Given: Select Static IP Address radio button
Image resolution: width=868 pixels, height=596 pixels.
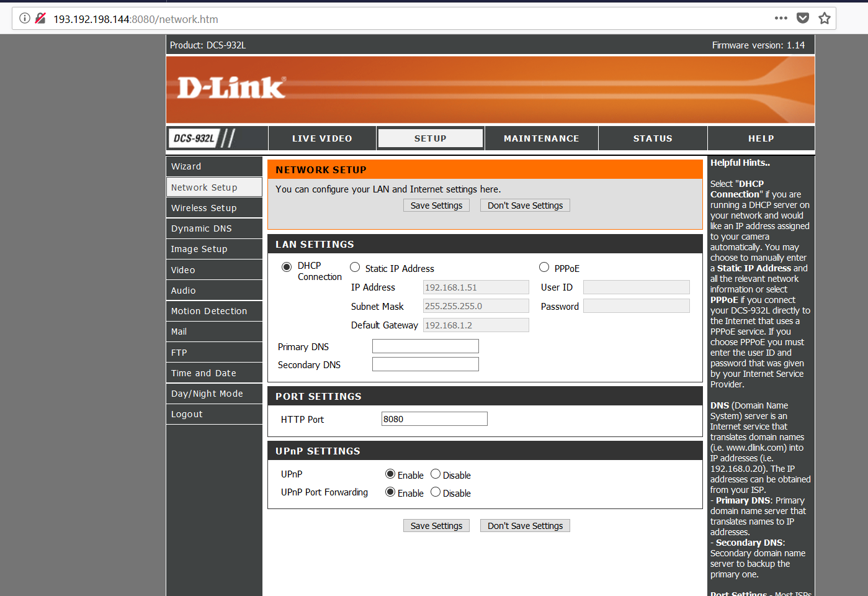Looking at the screenshot, I should [x=355, y=267].
